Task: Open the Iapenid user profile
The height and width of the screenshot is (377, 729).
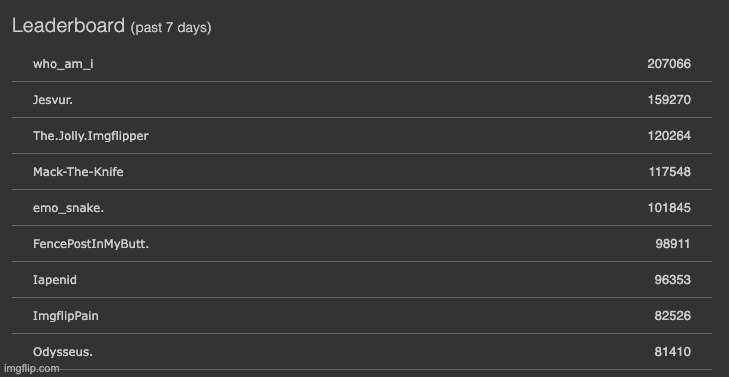Action: 55,280
